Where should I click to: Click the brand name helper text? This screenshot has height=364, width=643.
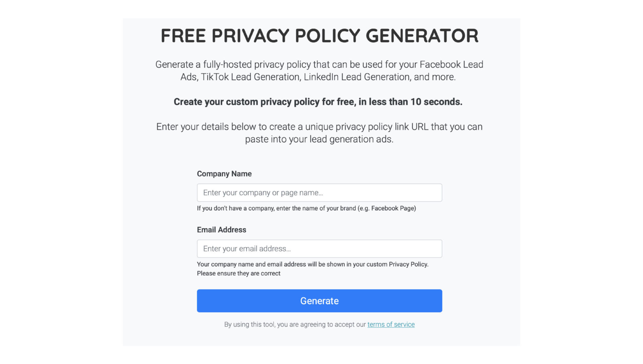click(306, 208)
